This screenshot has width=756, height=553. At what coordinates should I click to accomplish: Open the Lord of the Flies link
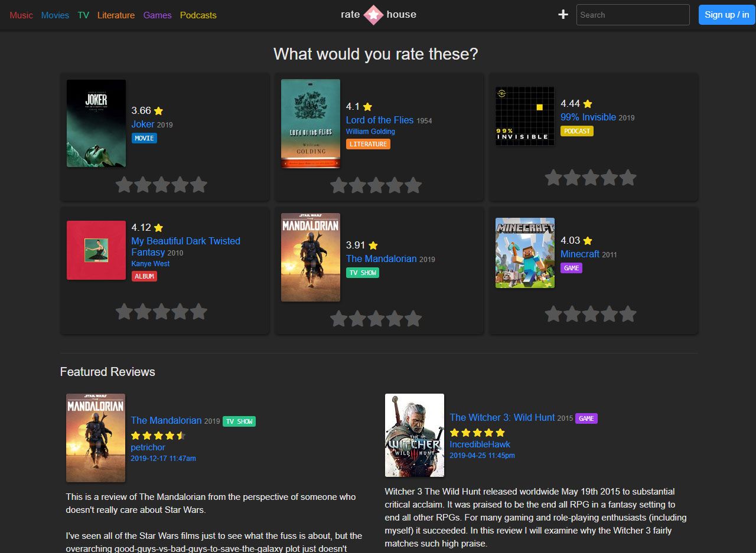[380, 120]
